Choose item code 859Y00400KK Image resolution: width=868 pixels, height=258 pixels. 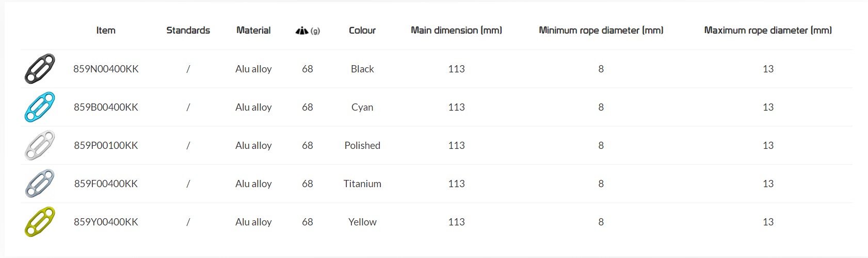click(x=106, y=222)
